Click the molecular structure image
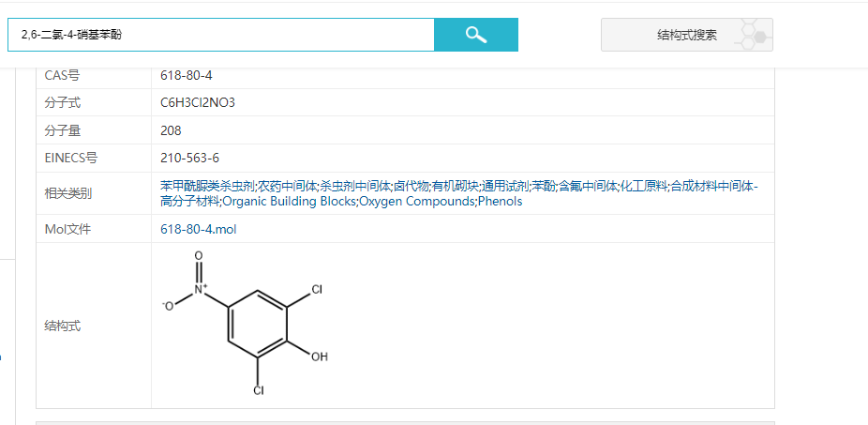 [x=246, y=322]
